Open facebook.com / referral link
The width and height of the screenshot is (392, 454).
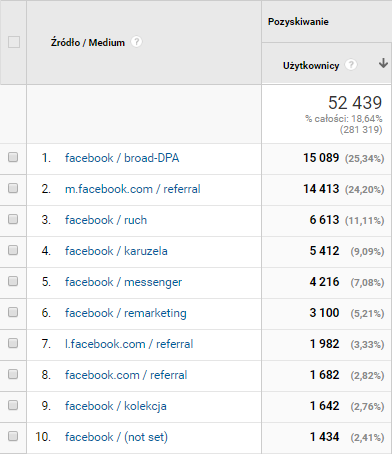coord(126,375)
